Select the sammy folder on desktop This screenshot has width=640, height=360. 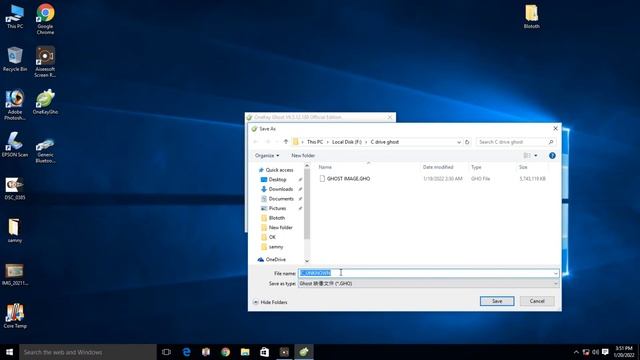coord(15,231)
